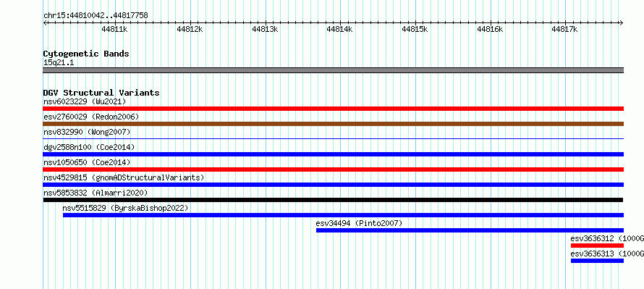Click the thin blue nsv832990 line
The height and width of the screenshot is (289, 644).
tap(333, 138)
